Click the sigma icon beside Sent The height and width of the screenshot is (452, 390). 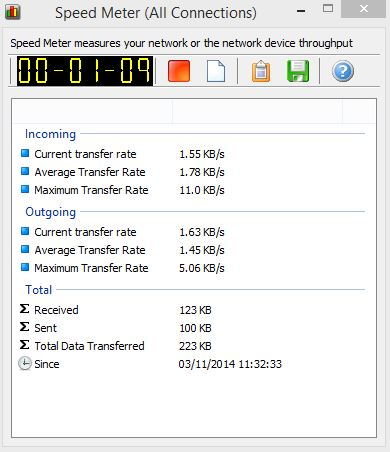click(24, 327)
